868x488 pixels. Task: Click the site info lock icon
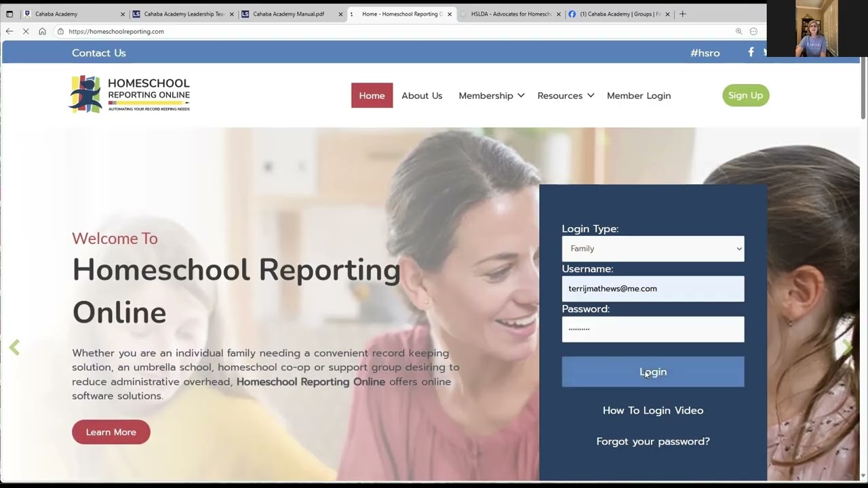click(60, 31)
